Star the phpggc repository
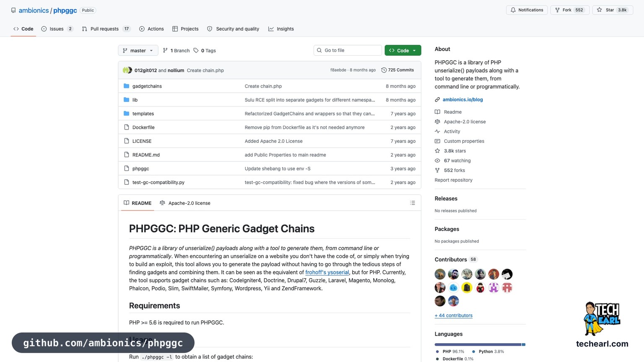 pos(612,10)
